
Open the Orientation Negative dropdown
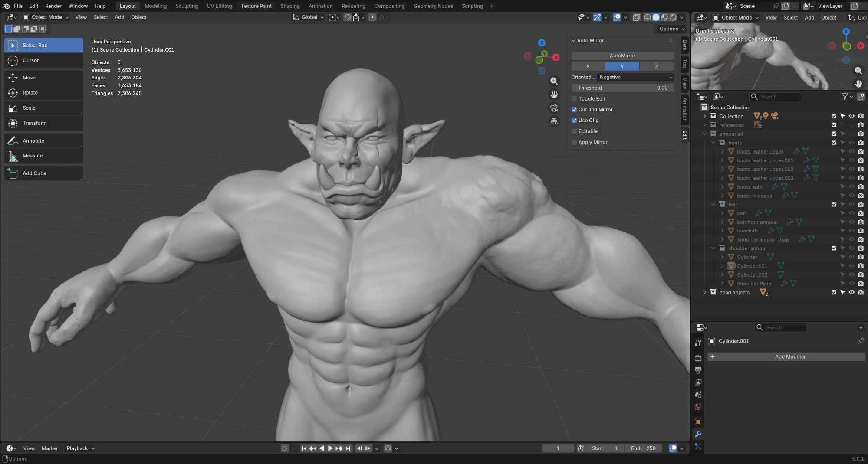[x=635, y=77]
